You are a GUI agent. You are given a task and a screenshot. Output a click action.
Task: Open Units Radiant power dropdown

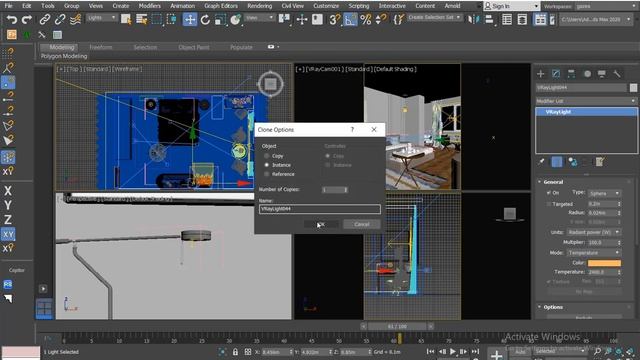pos(594,232)
